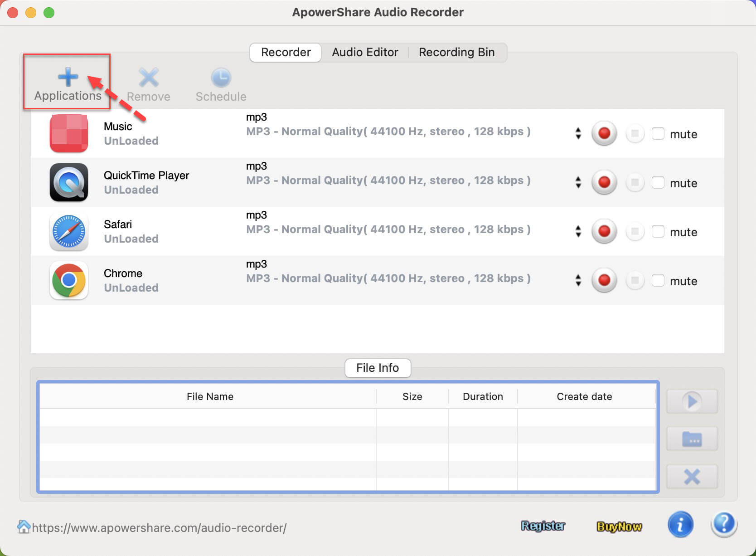Open the BuyNow purchase link
Screen dimensions: 756x556
[x=620, y=526]
